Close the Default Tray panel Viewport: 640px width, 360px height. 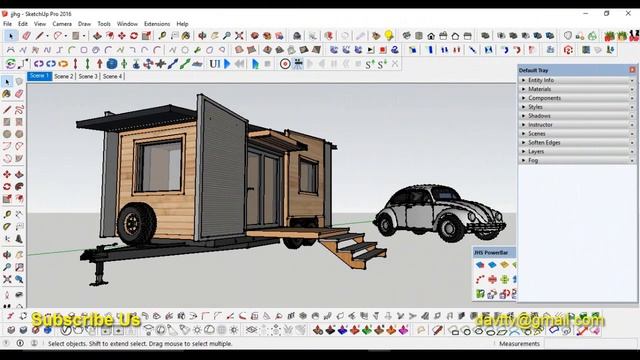(x=632, y=70)
